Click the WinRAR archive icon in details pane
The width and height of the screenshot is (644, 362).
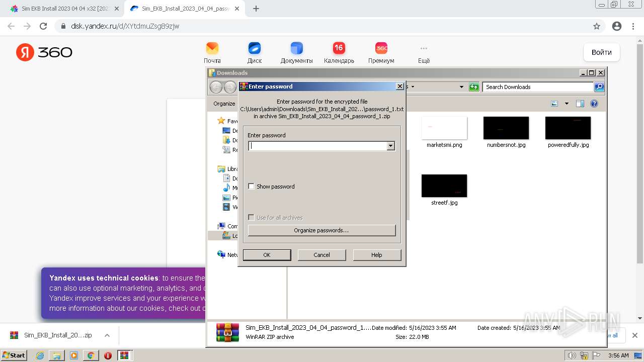(x=227, y=332)
